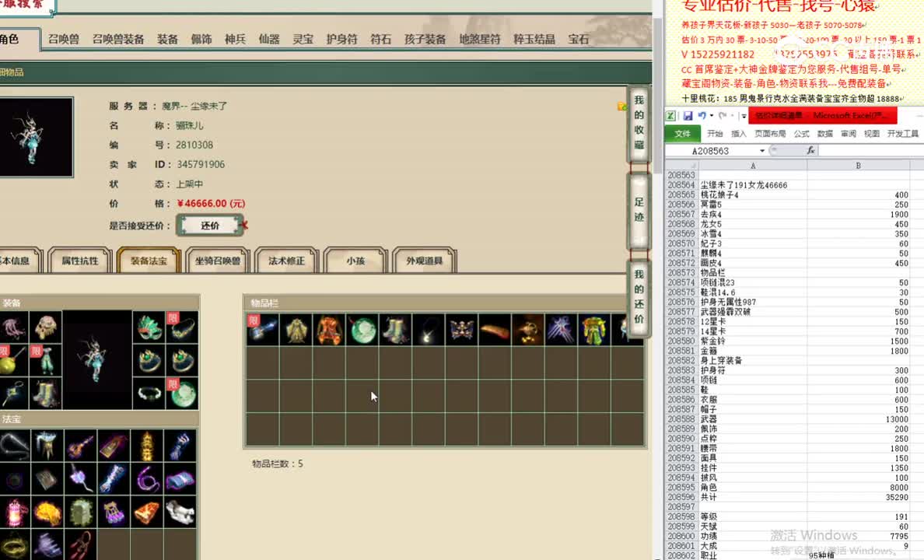The width and height of the screenshot is (924, 560).
Task: Select the golden cloud 法宝 icon
Action: [x=47, y=513]
